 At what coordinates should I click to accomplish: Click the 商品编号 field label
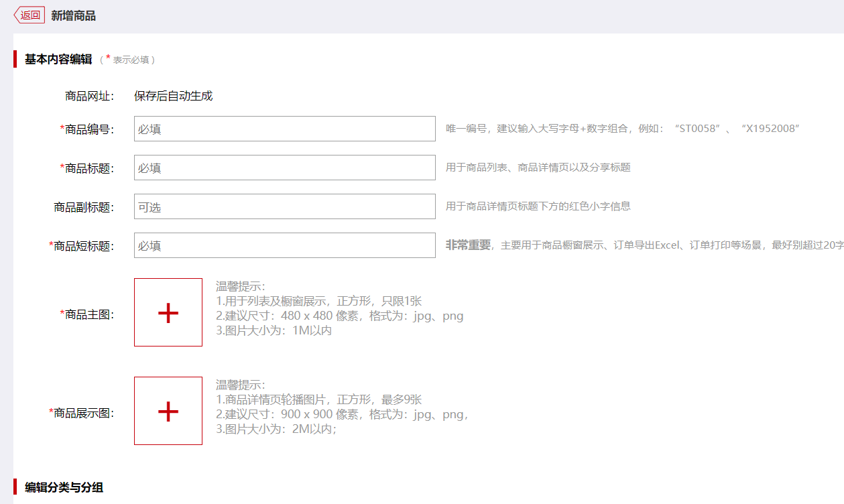tap(89, 129)
